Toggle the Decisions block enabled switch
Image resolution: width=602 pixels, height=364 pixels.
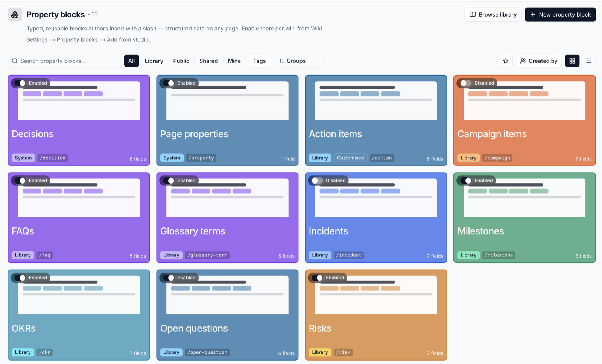[x=20, y=83]
